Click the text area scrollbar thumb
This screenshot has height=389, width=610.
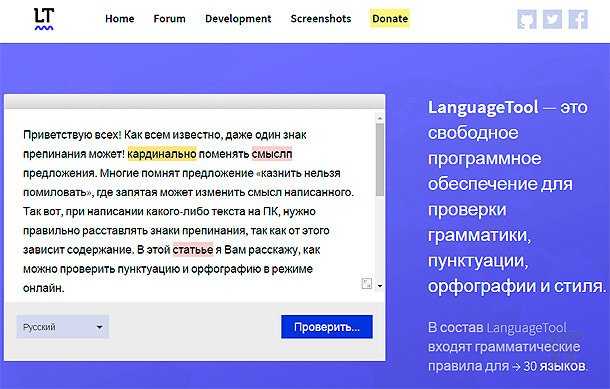click(x=380, y=159)
